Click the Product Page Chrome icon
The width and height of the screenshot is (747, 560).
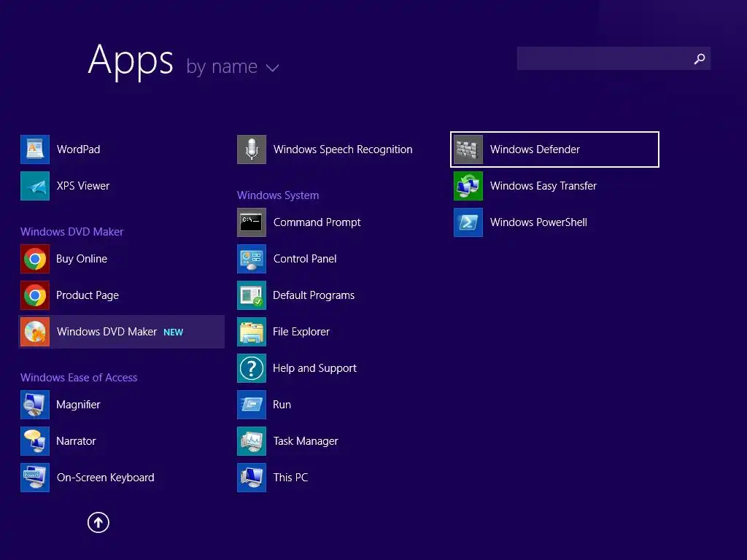coord(35,295)
